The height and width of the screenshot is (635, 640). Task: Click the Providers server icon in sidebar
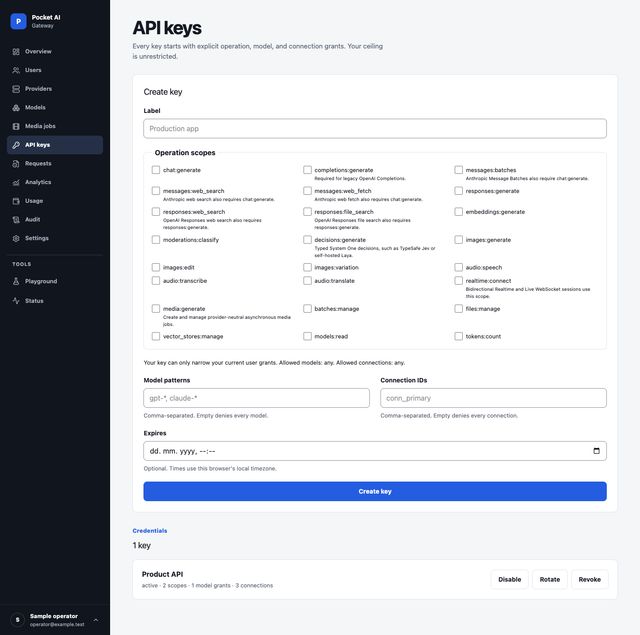(x=16, y=89)
